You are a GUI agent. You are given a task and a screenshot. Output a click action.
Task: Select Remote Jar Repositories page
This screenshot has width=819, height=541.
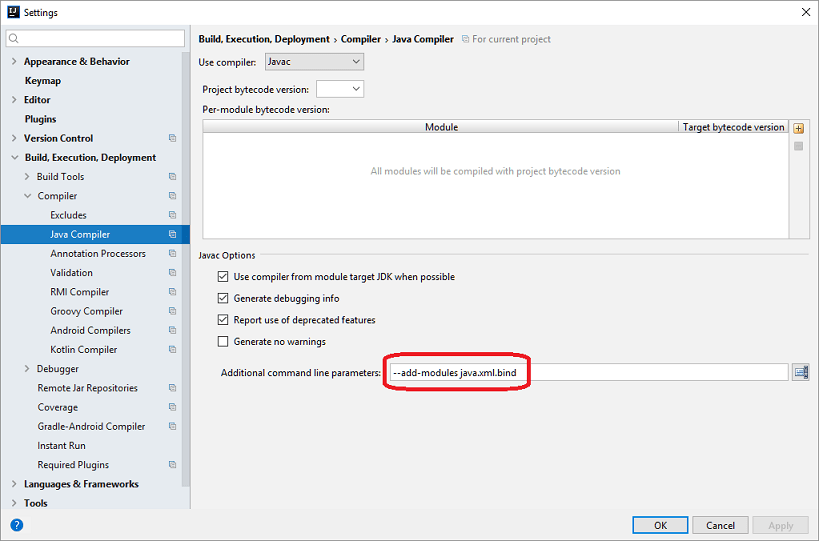click(x=87, y=388)
